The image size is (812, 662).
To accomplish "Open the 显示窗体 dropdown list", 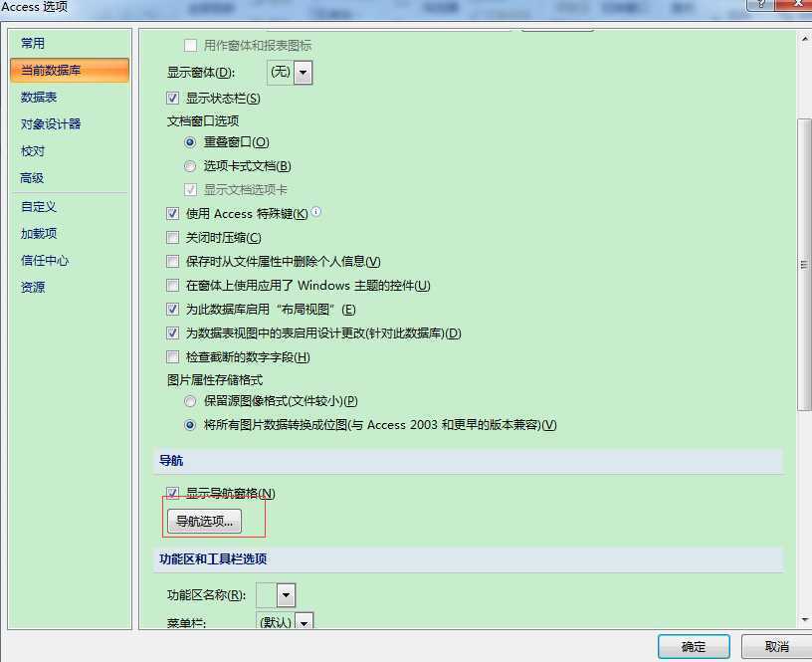I will pos(303,72).
